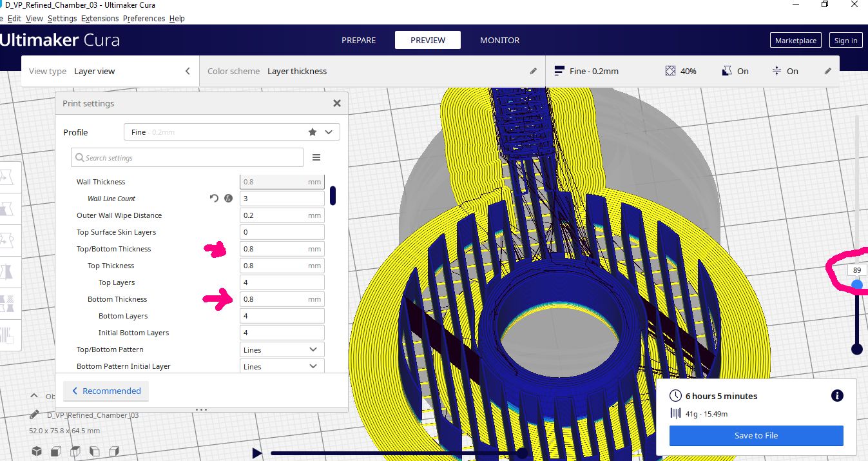Open Bottom Pattern Initial Layer dropdown
This screenshot has width=868, height=461.
282,366
